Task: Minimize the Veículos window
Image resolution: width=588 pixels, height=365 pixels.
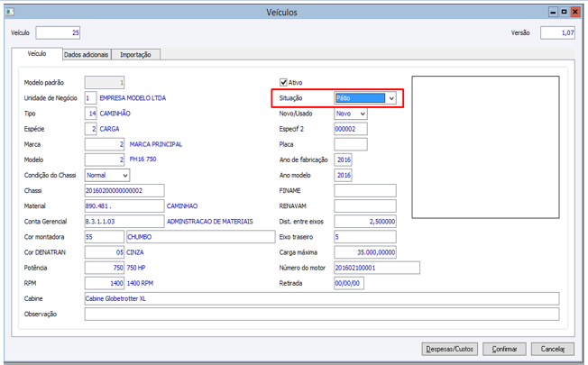Action: click(x=553, y=12)
